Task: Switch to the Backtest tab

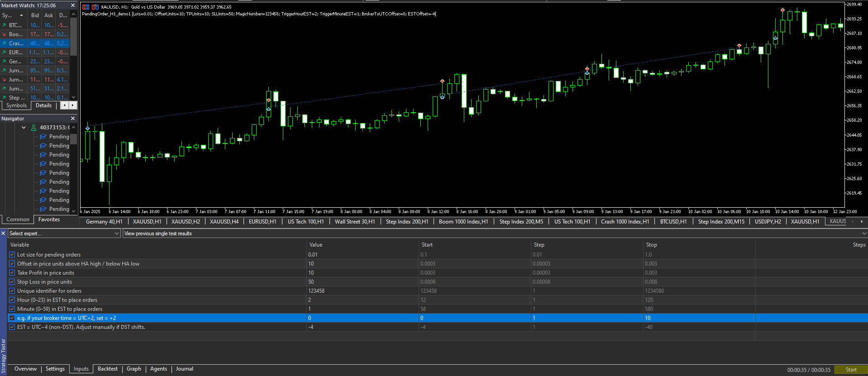Action: pyautogui.click(x=107, y=369)
